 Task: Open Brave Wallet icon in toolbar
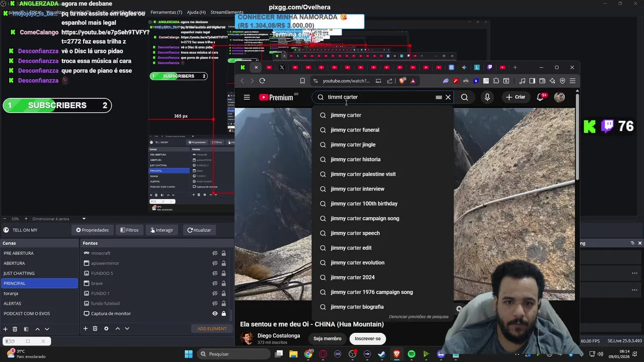542,81
